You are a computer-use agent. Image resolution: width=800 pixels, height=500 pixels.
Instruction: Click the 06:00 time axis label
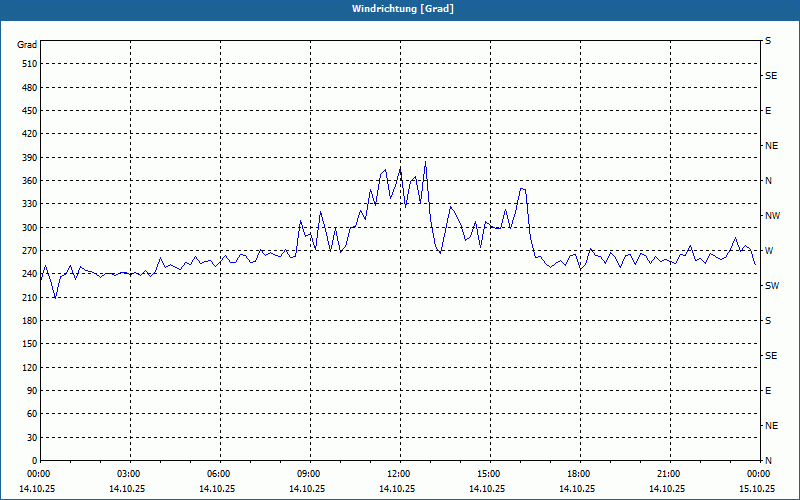coord(218,474)
